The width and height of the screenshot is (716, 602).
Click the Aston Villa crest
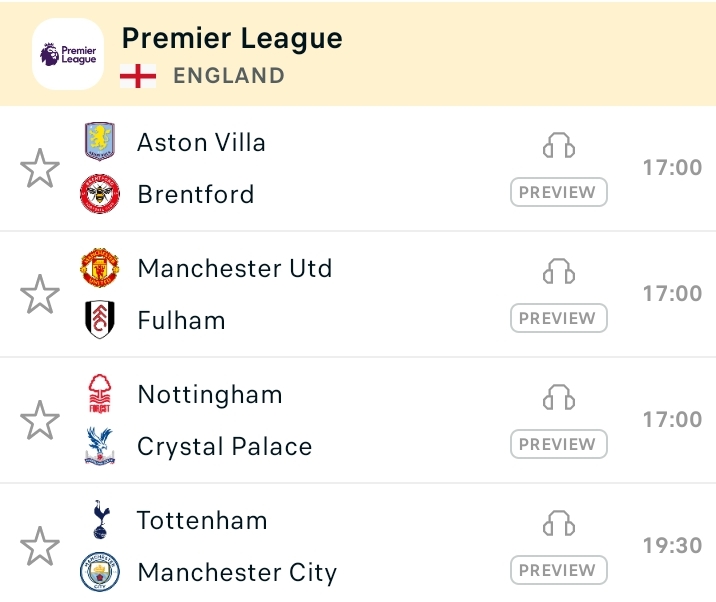click(x=100, y=141)
